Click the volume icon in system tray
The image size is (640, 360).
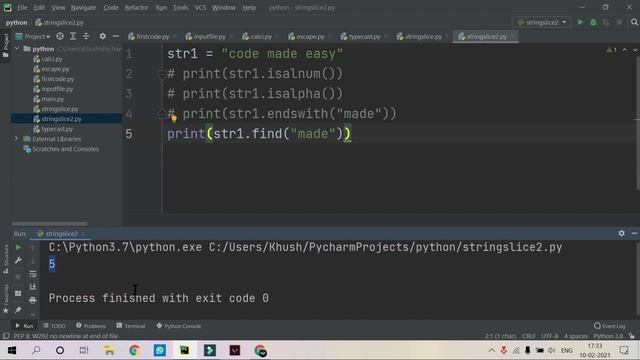tap(551, 350)
